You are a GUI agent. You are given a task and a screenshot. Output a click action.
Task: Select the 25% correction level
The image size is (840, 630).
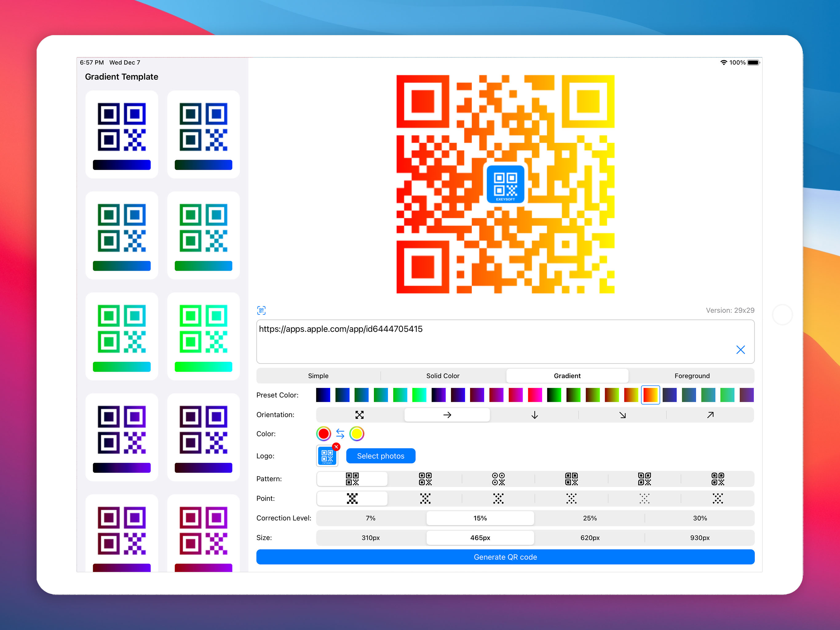pyautogui.click(x=589, y=518)
